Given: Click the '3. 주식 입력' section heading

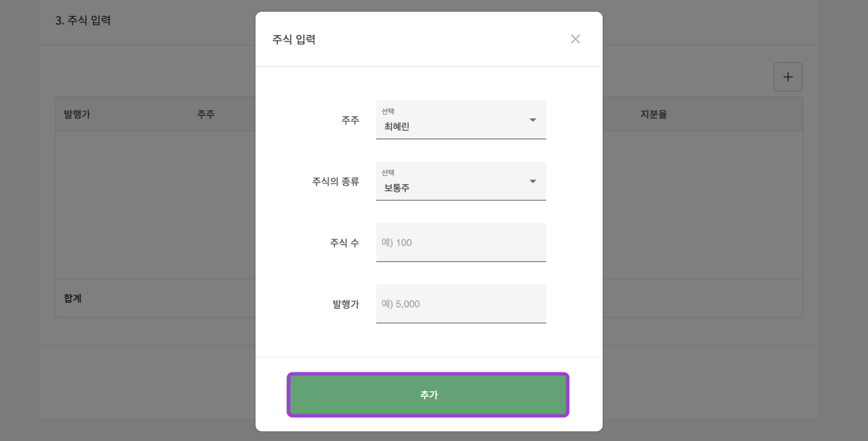Looking at the screenshot, I should click(x=83, y=20).
